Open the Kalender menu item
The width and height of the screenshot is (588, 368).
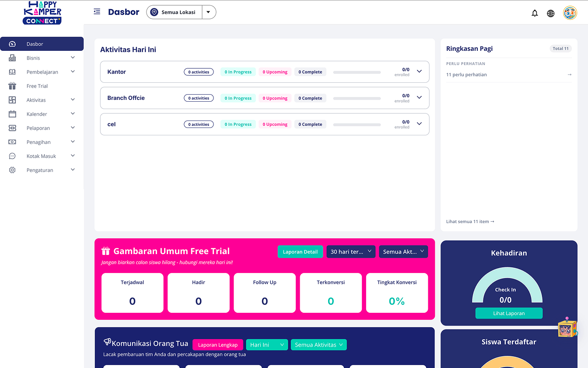click(x=42, y=114)
